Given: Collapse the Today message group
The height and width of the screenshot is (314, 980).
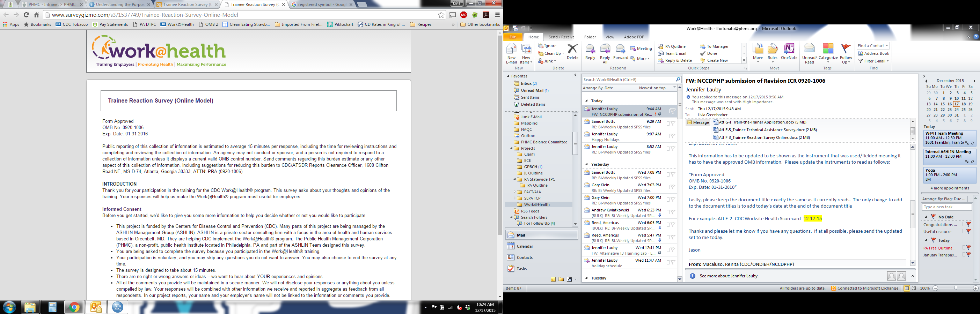Looking at the screenshot, I should click(x=587, y=101).
